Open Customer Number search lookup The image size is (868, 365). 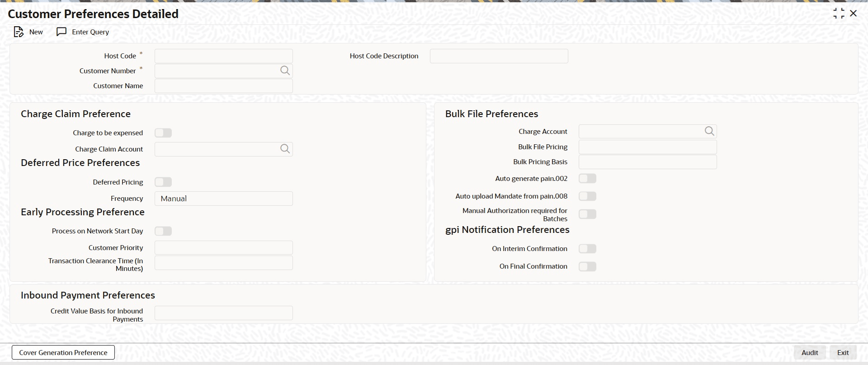[285, 71]
